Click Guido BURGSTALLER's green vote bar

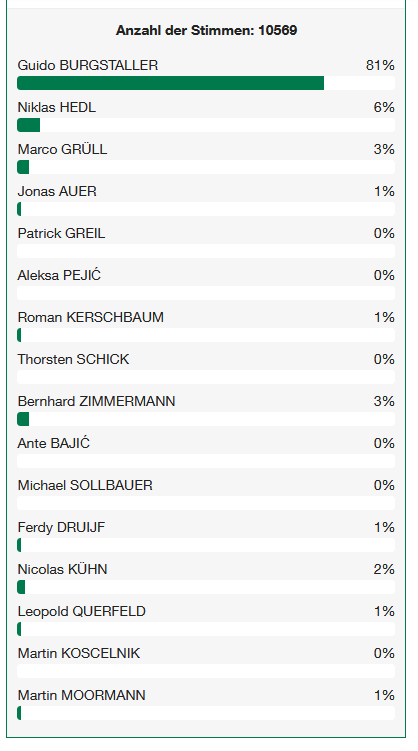click(170, 83)
